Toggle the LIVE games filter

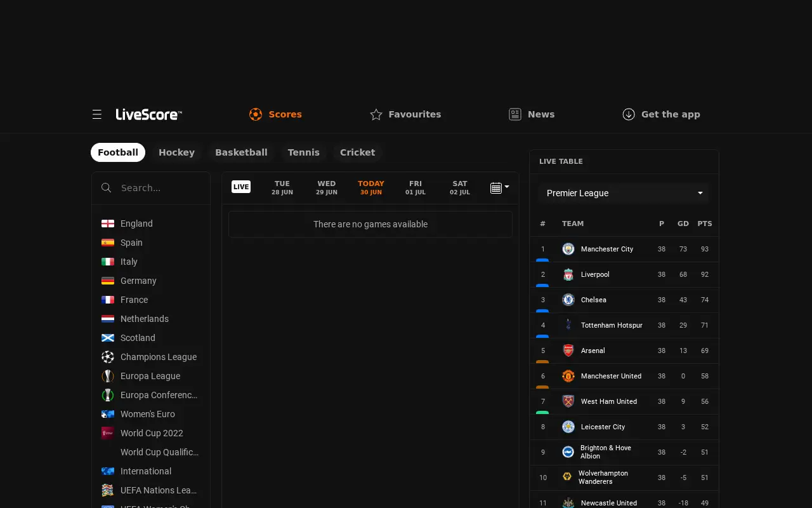(x=241, y=187)
